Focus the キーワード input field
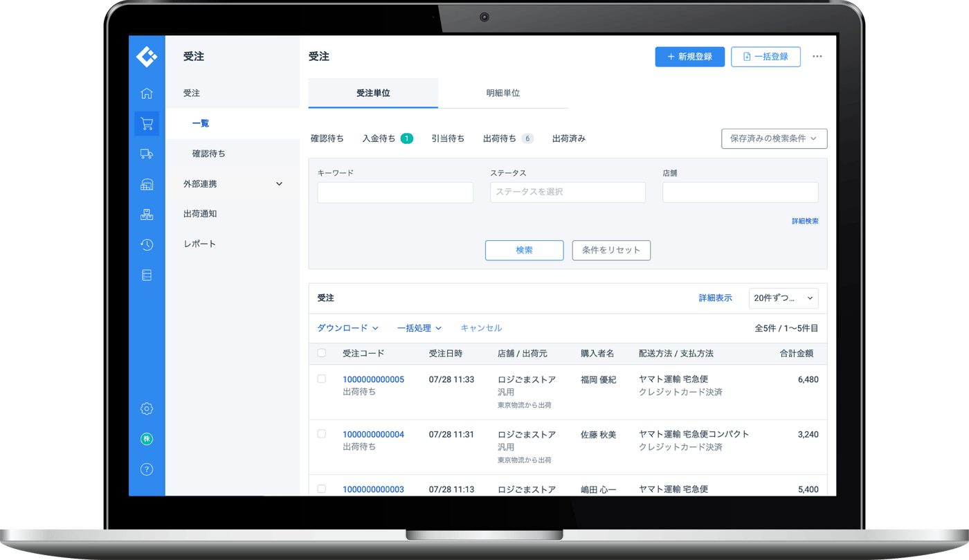Image resolution: width=969 pixels, height=560 pixels. pyautogui.click(x=395, y=192)
